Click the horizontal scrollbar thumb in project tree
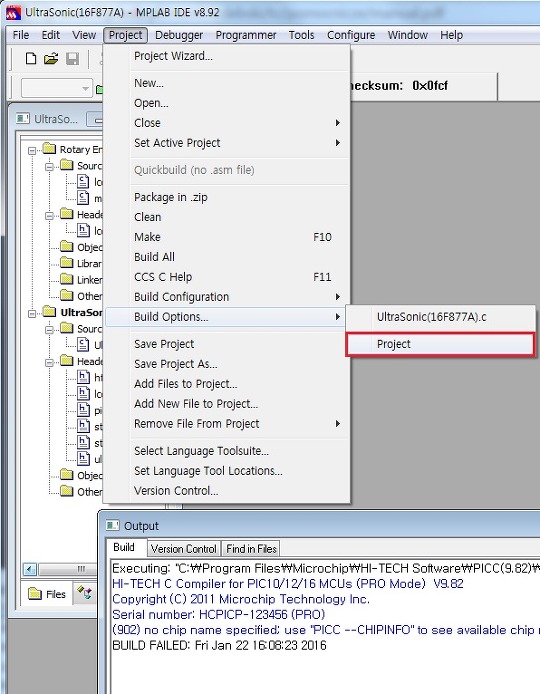Viewport: 540px width, 694px height. click(67, 569)
